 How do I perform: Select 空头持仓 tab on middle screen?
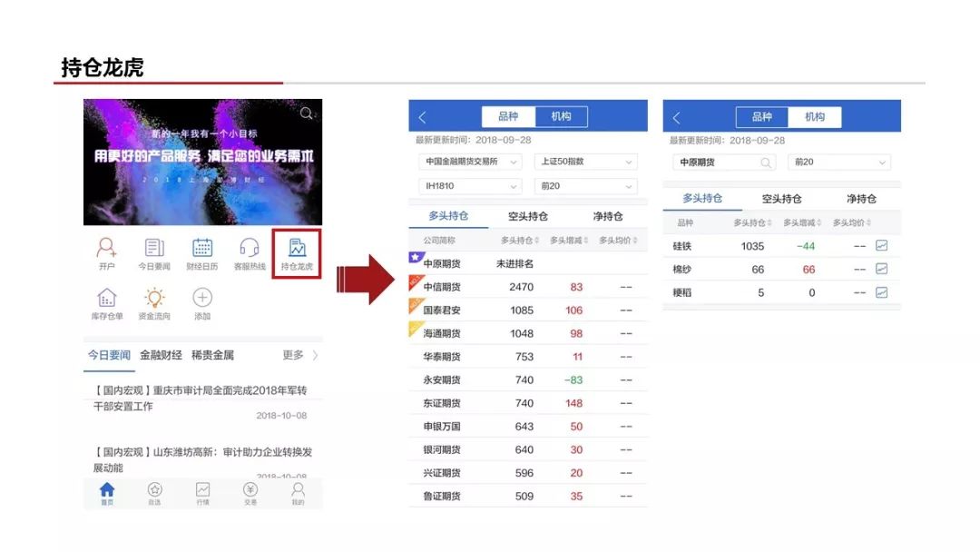coord(527,216)
